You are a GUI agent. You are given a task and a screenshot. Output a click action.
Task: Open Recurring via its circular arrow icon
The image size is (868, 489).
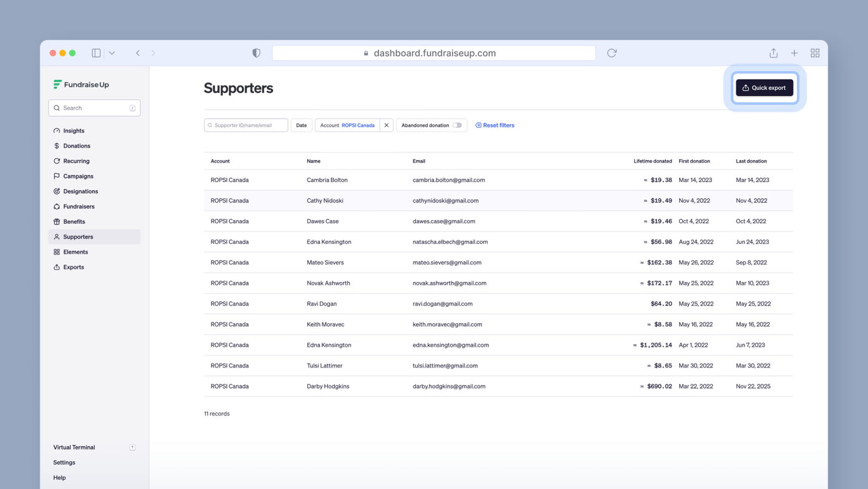click(57, 161)
